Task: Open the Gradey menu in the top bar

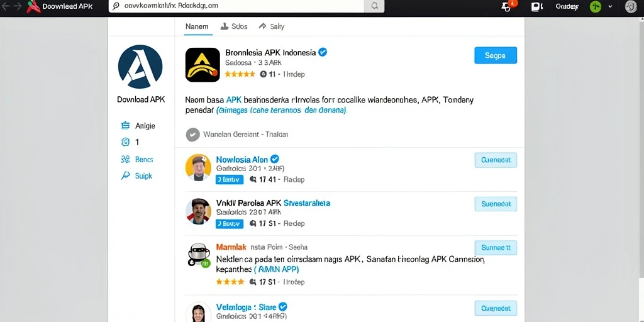Action: coord(567,6)
